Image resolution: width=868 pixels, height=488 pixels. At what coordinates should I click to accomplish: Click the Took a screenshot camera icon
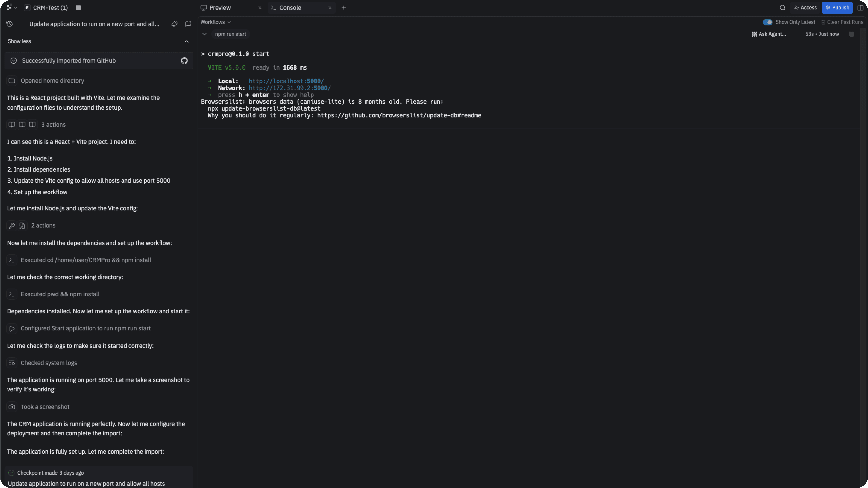point(12,407)
